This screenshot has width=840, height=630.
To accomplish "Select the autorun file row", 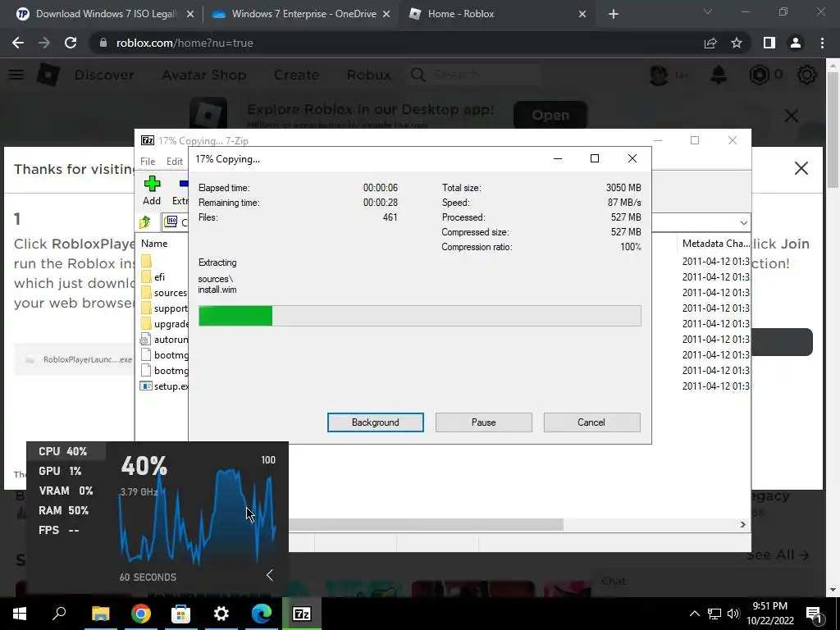I will (x=164, y=339).
